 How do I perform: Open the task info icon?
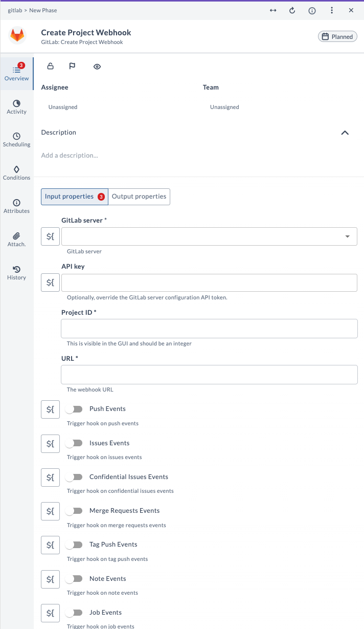pos(312,10)
